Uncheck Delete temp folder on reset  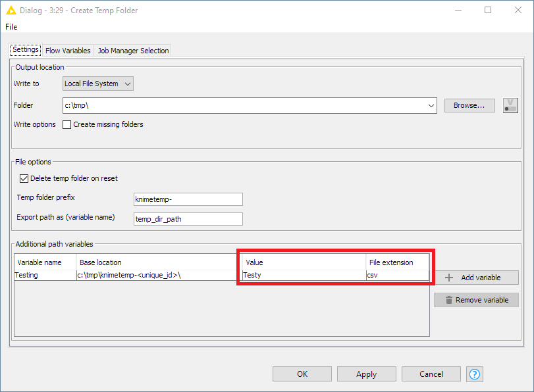coord(24,178)
